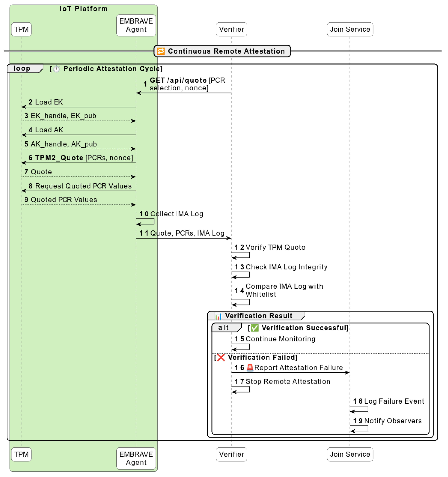
Task: Click the bar chart icon beside Verification Result
Action: pos(218,316)
